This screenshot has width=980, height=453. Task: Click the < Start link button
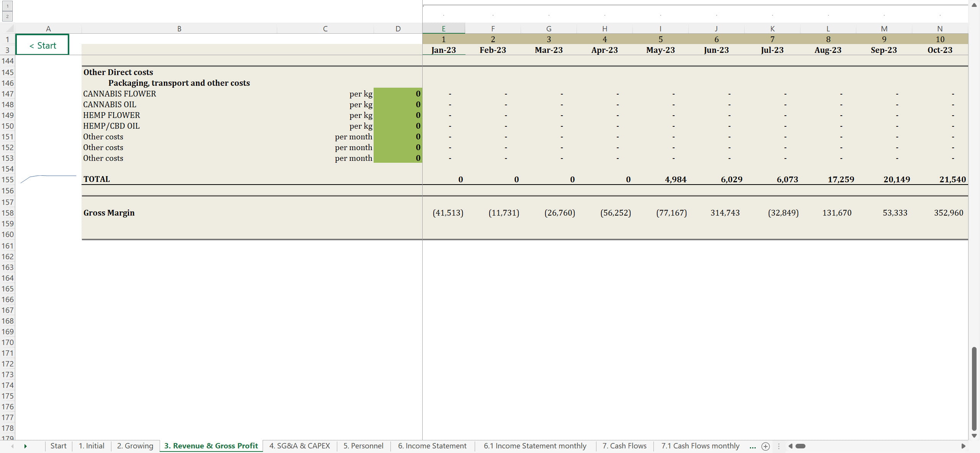click(42, 45)
